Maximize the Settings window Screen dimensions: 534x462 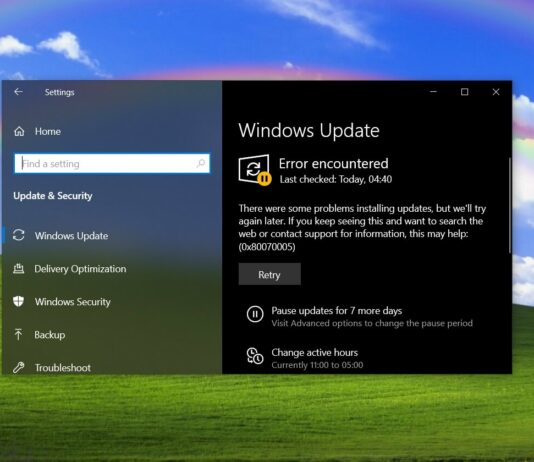point(465,92)
